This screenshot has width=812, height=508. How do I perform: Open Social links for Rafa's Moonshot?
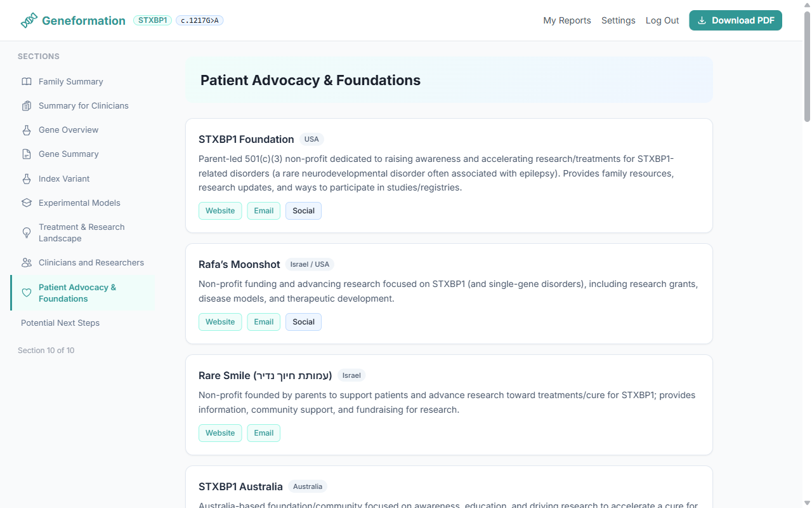coord(303,321)
